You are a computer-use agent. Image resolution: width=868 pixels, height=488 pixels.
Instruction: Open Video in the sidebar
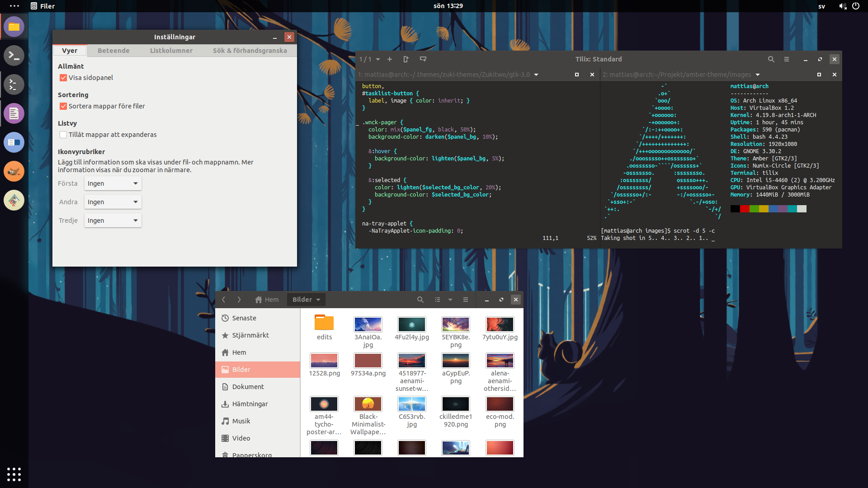tap(258, 438)
